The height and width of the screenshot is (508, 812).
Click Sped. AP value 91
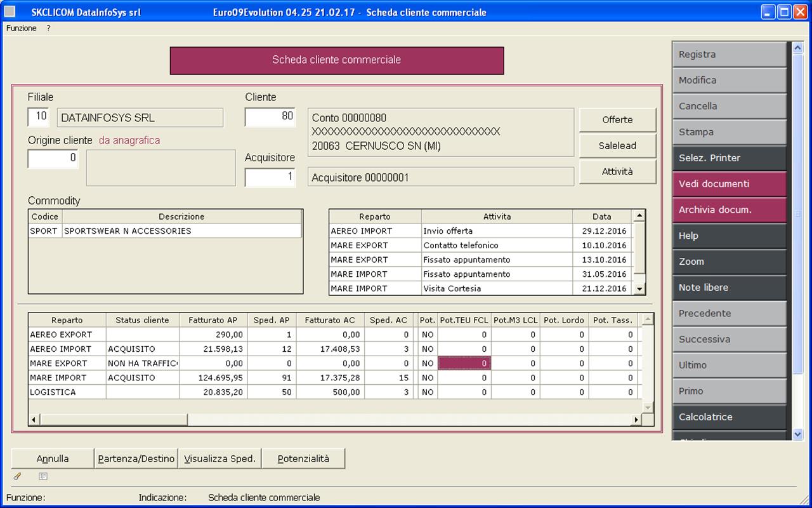272,378
